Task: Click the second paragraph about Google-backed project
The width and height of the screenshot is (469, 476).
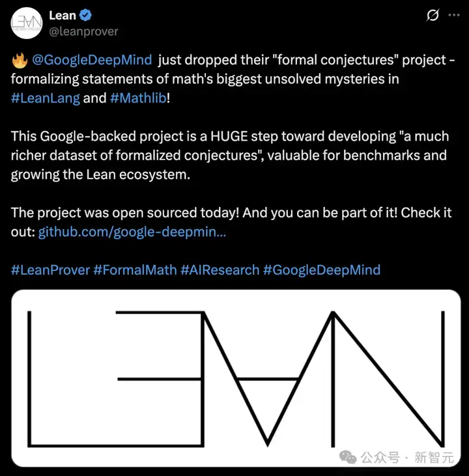Action: coord(230,156)
